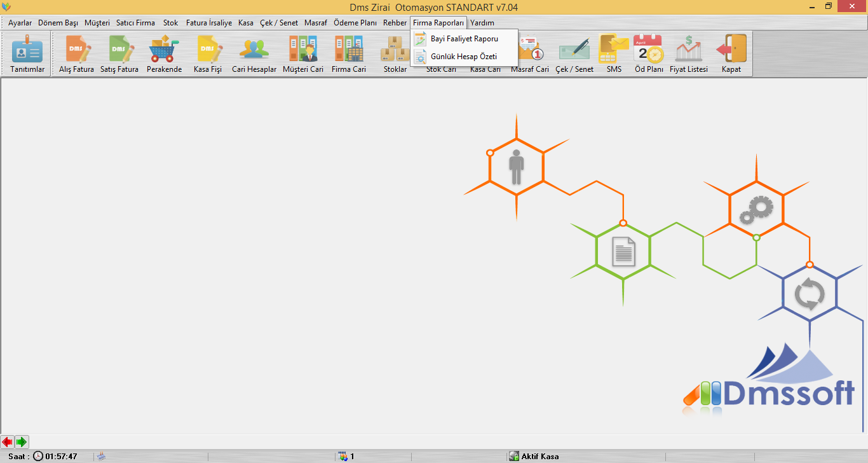Click the red left arrow button
Screen dimensions: 868x463
[8, 441]
